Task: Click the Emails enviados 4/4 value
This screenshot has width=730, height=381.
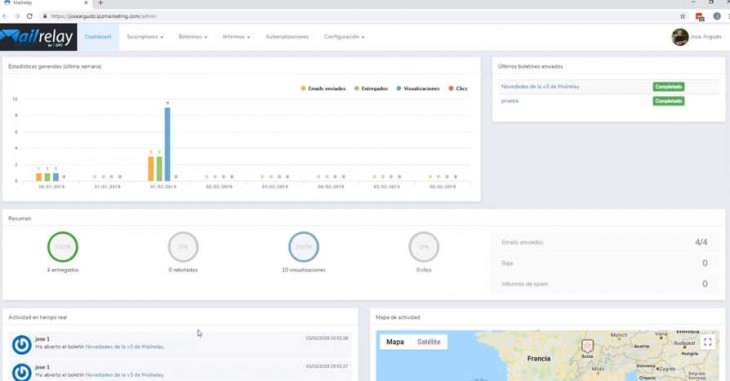Action: [x=701, y=242]
